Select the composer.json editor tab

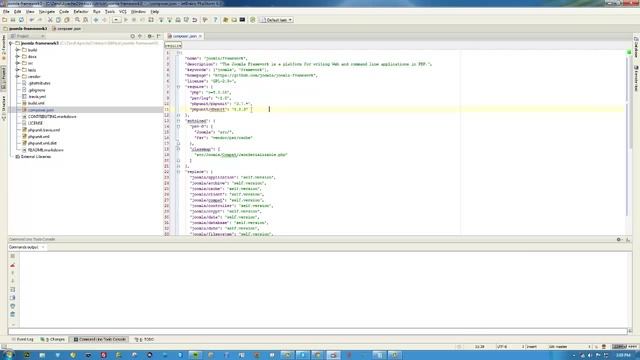tap(184, 36)
